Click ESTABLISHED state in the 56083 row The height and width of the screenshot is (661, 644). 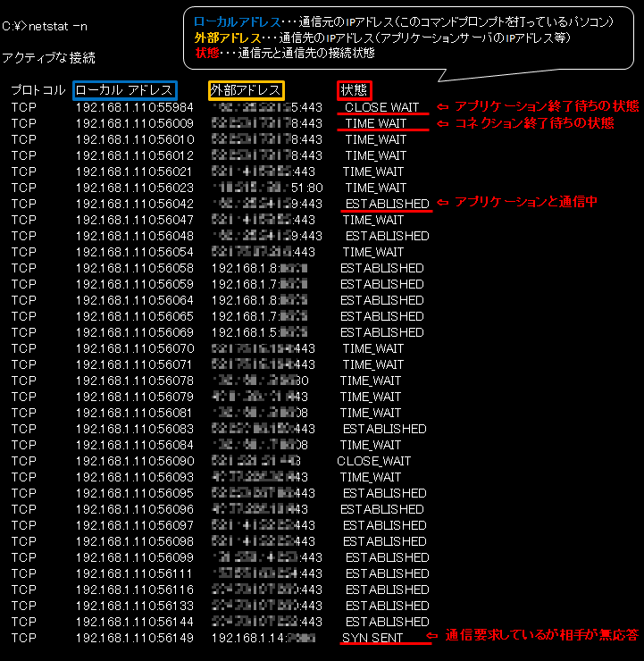(x=384, y=429)
